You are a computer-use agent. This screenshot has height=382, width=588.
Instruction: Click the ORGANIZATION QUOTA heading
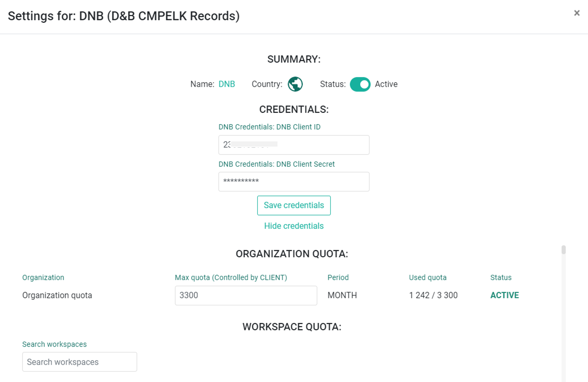coord(292,254)
